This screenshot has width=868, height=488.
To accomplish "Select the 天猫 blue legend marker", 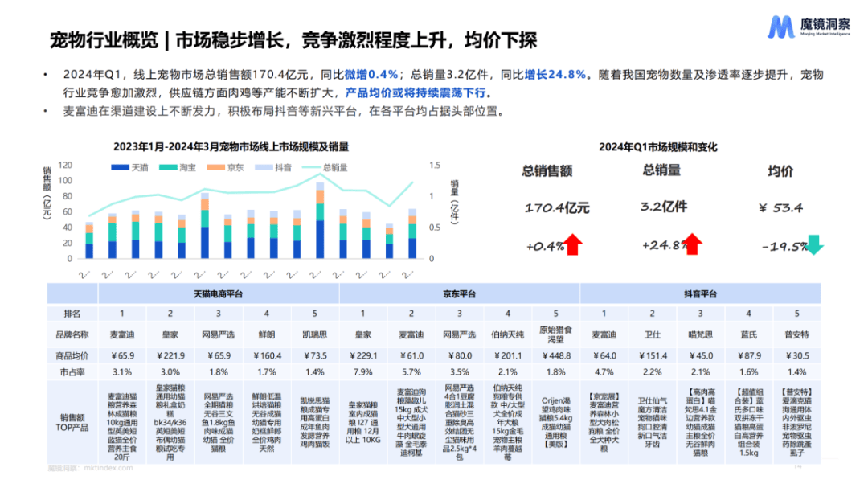I will [119, 167].
